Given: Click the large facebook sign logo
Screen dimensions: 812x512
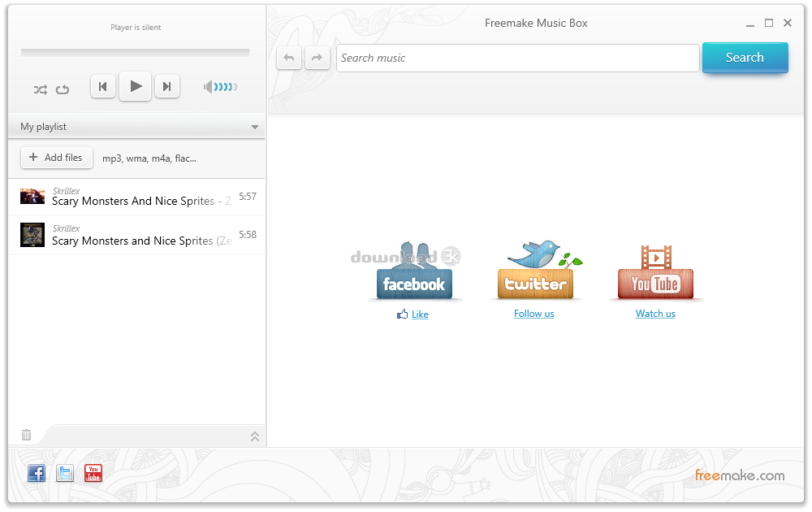Looking at the screenshot, I should 414,271.
